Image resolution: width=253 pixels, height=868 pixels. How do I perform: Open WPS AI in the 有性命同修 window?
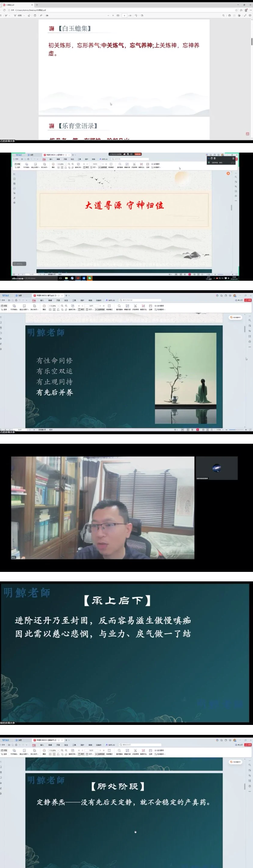pyautogui.click(x=110, y=300)
